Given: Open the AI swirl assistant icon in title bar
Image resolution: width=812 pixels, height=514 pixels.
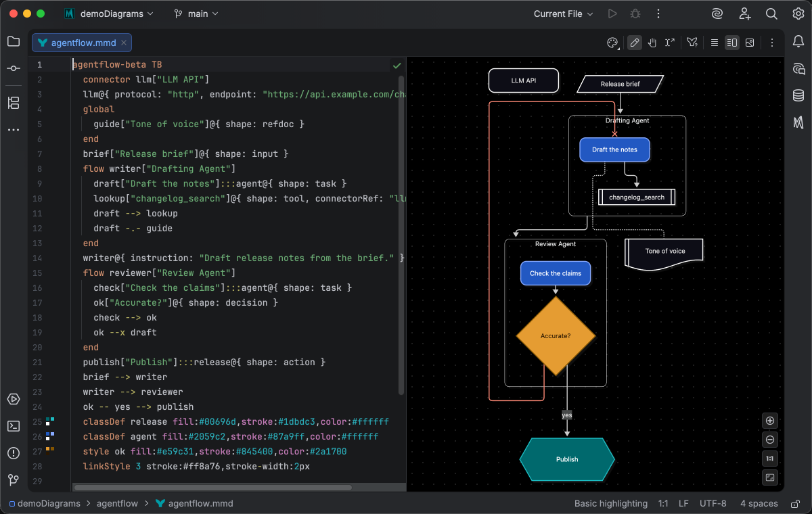Looking at the screenshot, I should [717, 14].
